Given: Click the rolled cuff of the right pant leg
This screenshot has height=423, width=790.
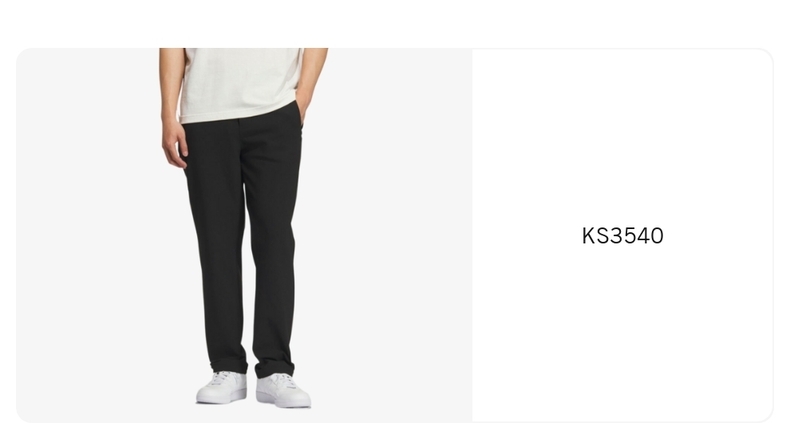Looking at the screenshot, I should [x=275, y=369].
